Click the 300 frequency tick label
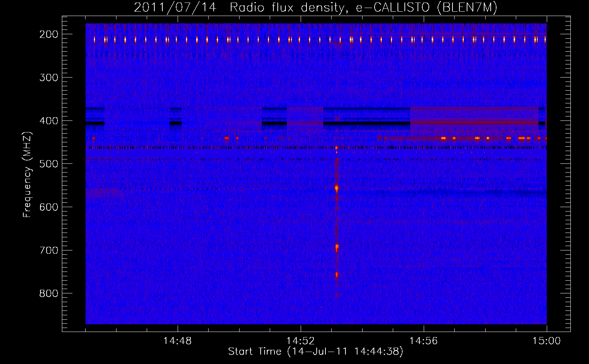The image size is (589, 364). pos(49,78)
